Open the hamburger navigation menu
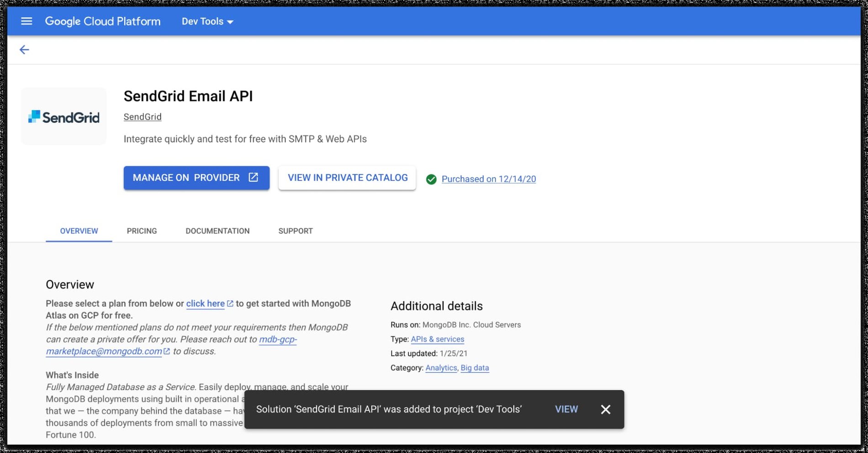The image size is (868, 453). tap(26, 21)
